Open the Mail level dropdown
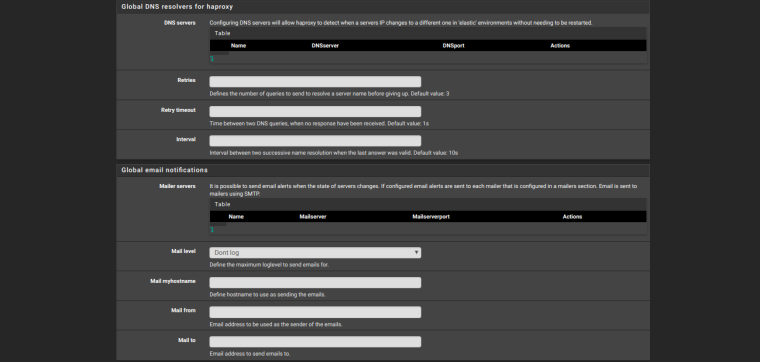The width and height of the screenshot is (760, 362). 315,252
